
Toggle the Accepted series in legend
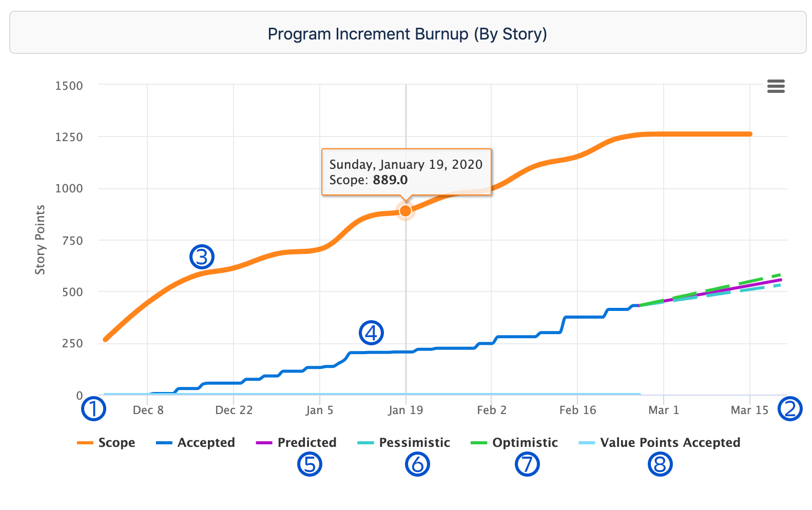click(x=196, y=442)
